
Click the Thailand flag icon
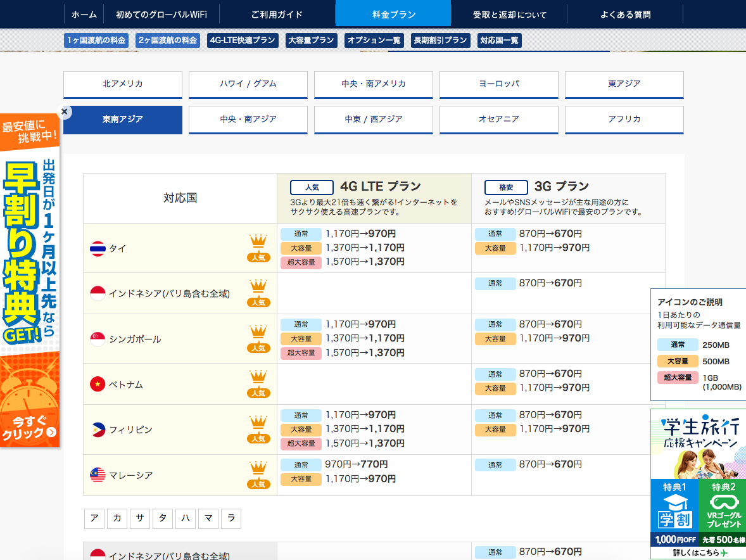98,248
